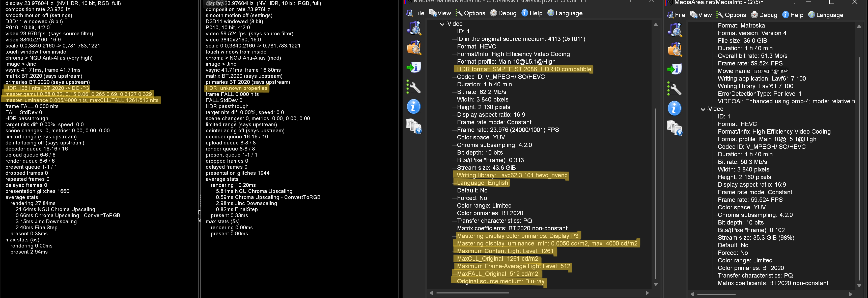Open the View menu in left MediaInfo window
The image size is (868, 298).
click(440, 13)
